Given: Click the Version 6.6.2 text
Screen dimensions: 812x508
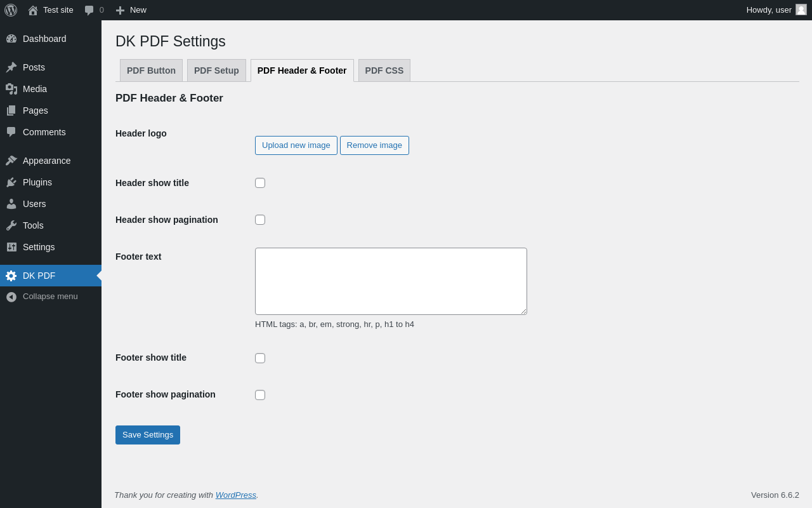Looking at the screenshot, I should pos(775,495).
